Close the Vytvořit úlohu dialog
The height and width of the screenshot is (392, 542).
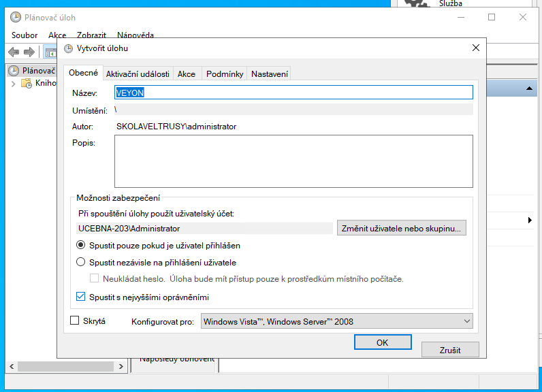click(x=475, y=48)
